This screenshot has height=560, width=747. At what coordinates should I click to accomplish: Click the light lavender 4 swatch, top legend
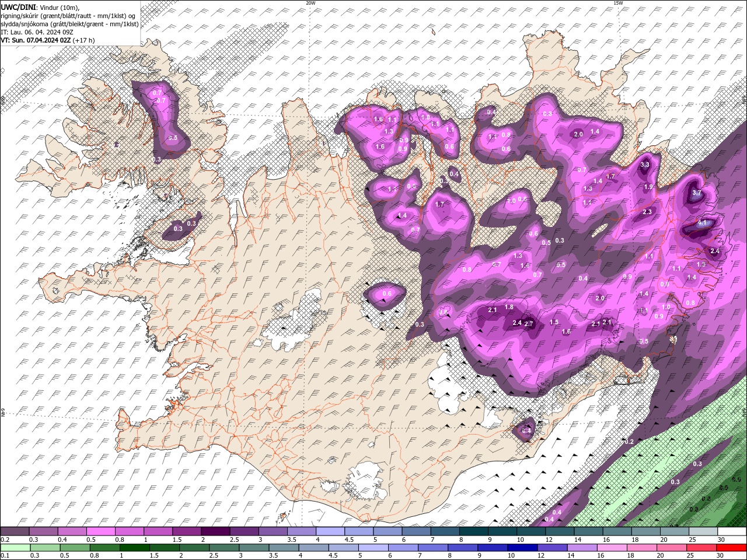coord(330,531)
